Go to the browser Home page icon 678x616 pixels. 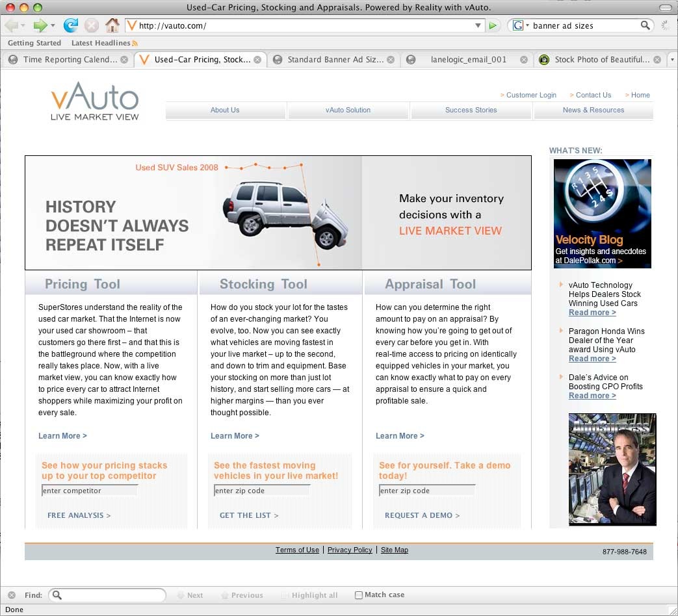point(112,25)
